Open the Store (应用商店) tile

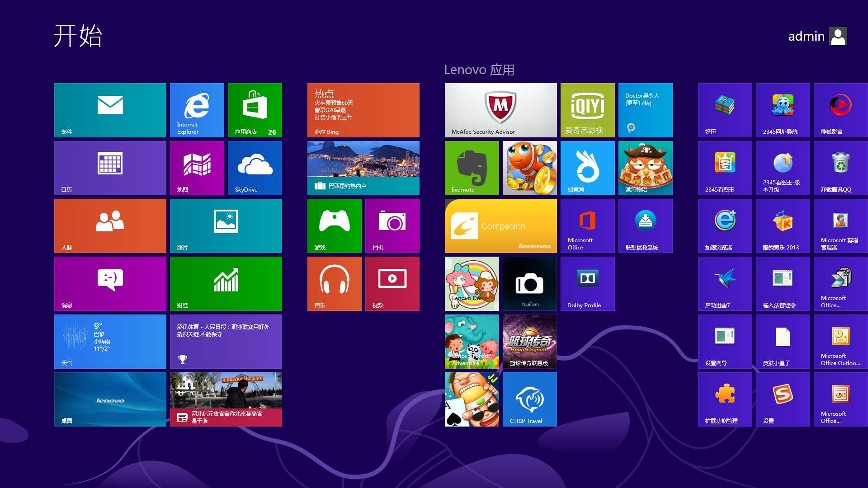[255, 110]
